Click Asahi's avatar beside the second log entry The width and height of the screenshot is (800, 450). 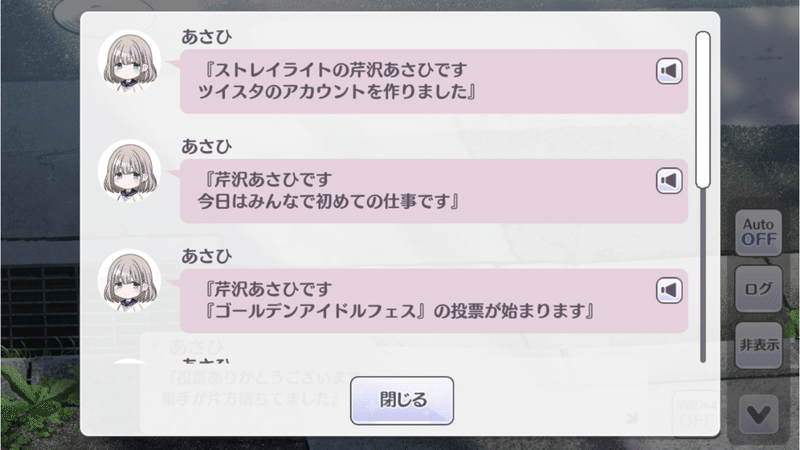(130, 171)
